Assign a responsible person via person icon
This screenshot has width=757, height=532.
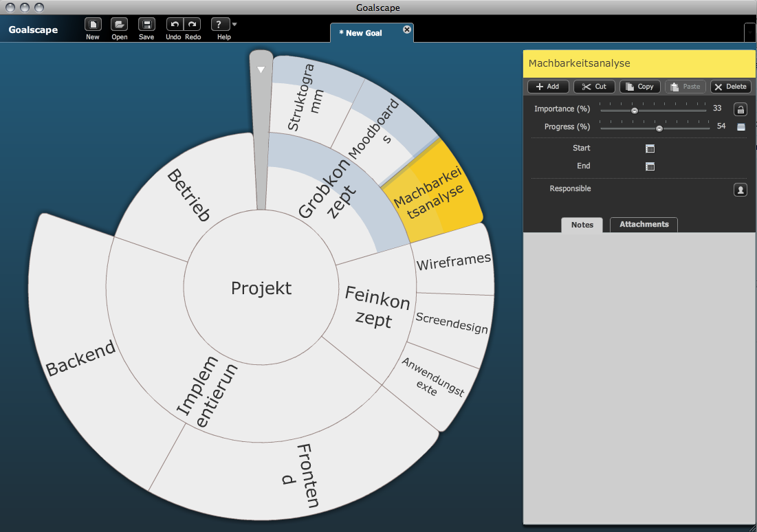tap(740, 190)
